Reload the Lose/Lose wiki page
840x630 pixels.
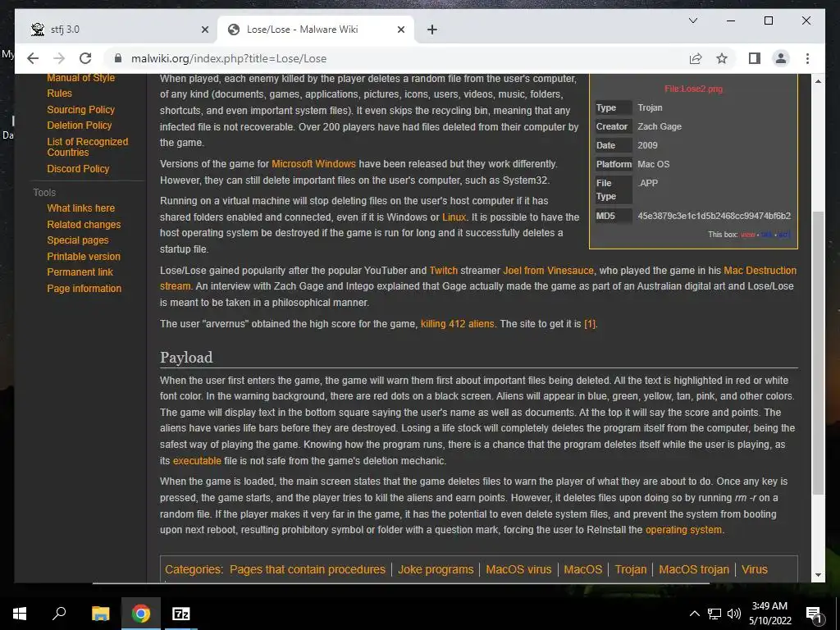[x=85, y=58]
